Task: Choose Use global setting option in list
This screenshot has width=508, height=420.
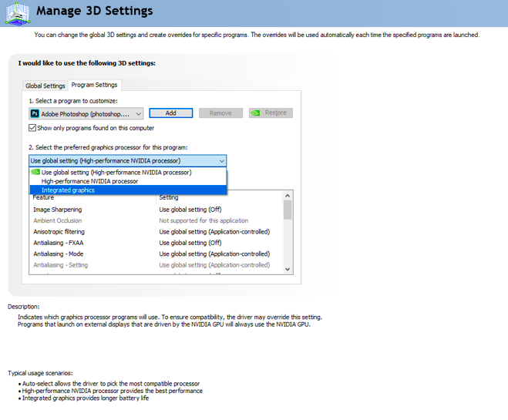Action: pyautogui.click(x=128, y=173)
